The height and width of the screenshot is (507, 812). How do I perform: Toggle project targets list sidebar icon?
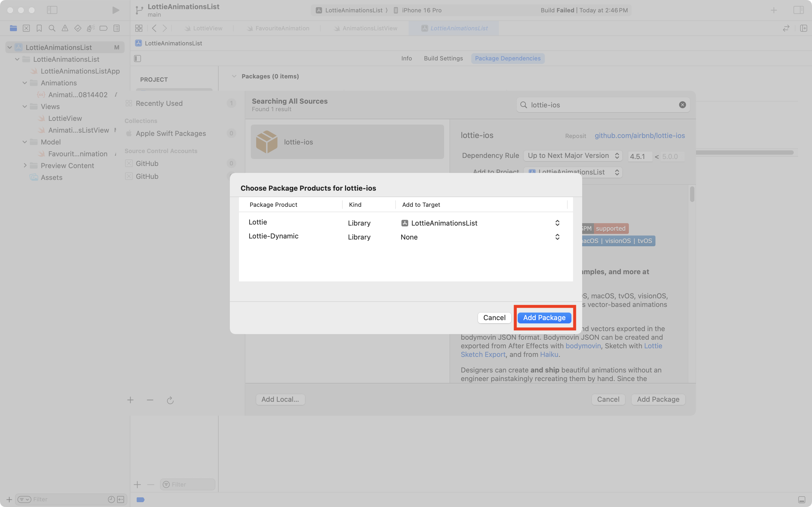click(x=137, y=58)
